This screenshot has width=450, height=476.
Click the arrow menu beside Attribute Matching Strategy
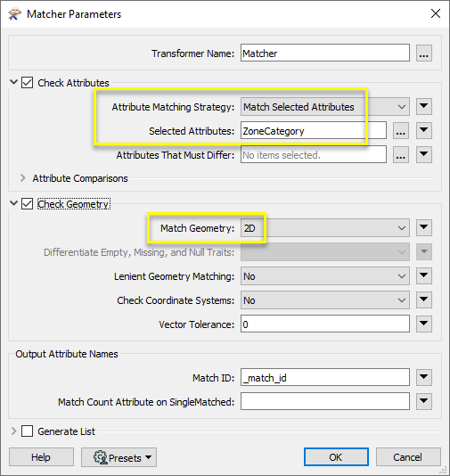pos(423,107)
